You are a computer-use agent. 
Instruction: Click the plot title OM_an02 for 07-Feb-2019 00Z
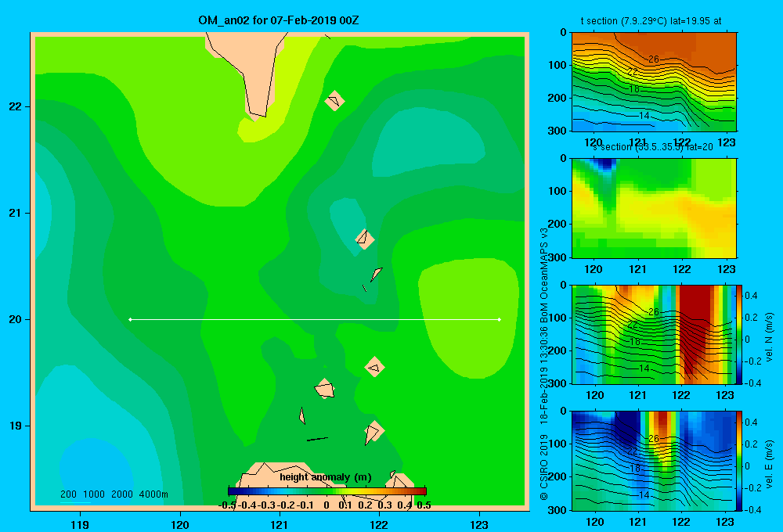279,20
